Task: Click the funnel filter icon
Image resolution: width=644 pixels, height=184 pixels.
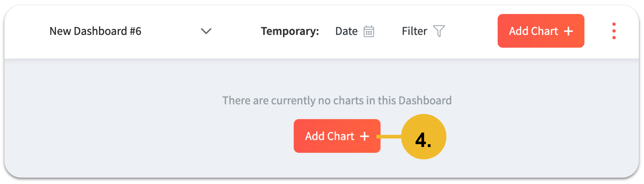Action: pos(439,31)
